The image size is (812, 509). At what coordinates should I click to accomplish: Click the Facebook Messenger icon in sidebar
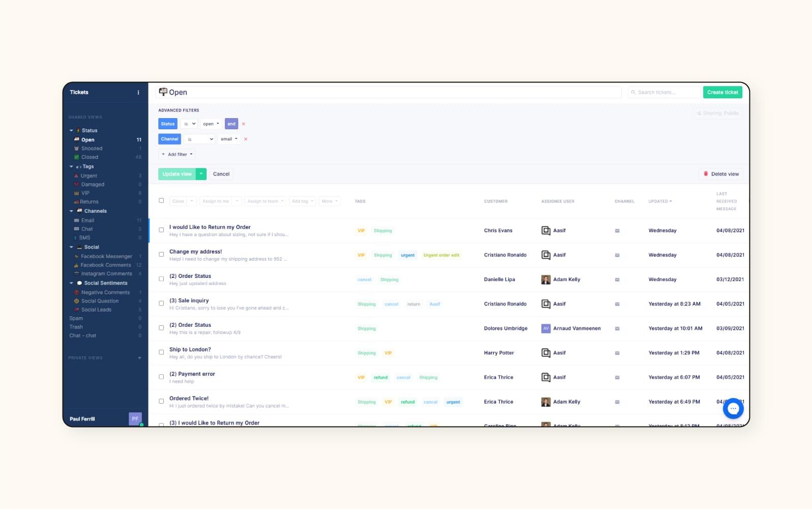click(76, 257)
